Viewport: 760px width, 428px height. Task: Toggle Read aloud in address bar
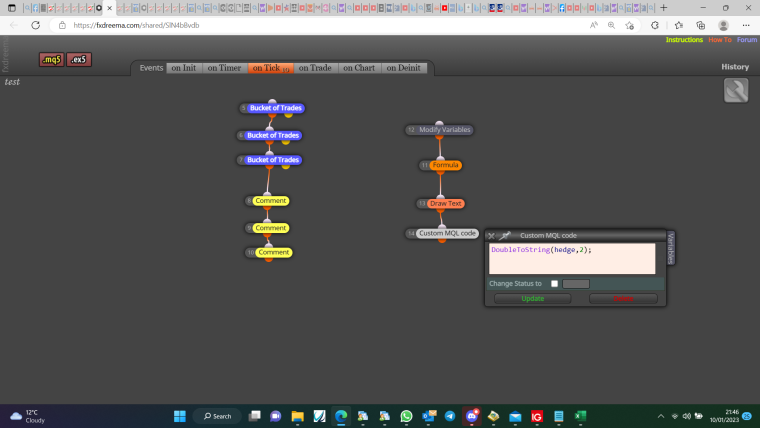(x=594, y=25)
